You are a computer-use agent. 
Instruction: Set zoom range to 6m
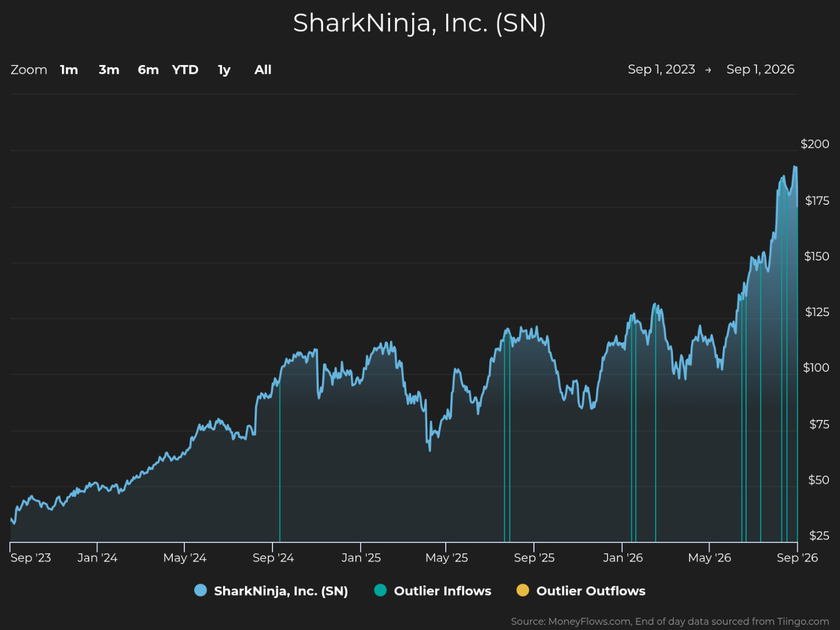[x=148, y=70]
